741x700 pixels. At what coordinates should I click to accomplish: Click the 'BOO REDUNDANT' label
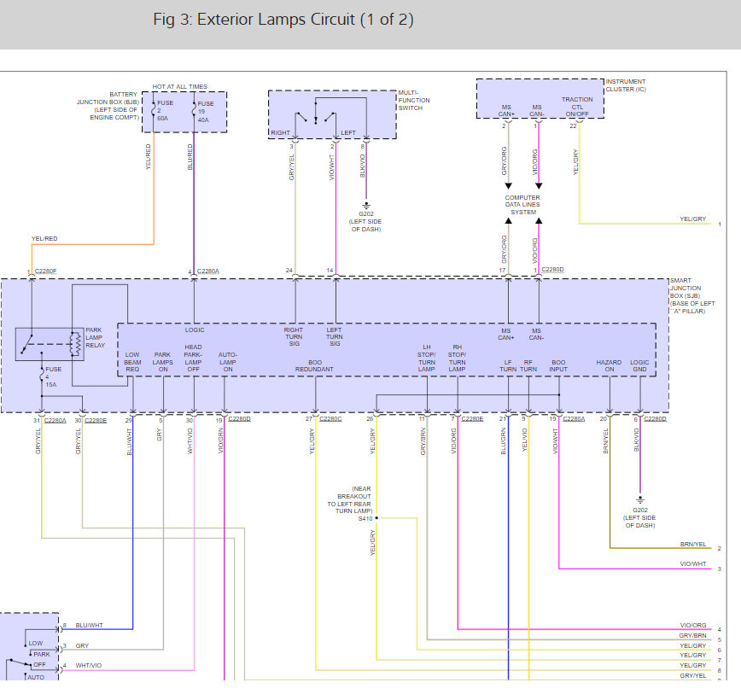[x=314, y=365]
